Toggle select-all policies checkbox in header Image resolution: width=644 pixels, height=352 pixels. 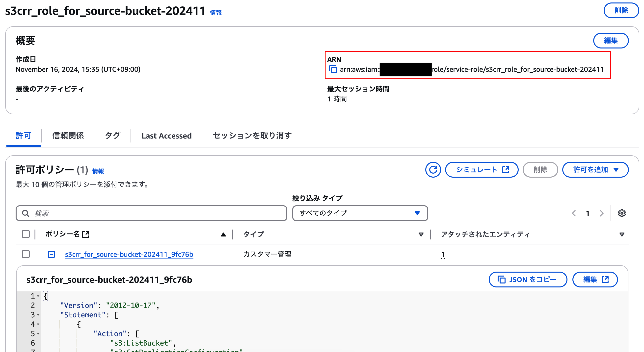click(26, 234)
